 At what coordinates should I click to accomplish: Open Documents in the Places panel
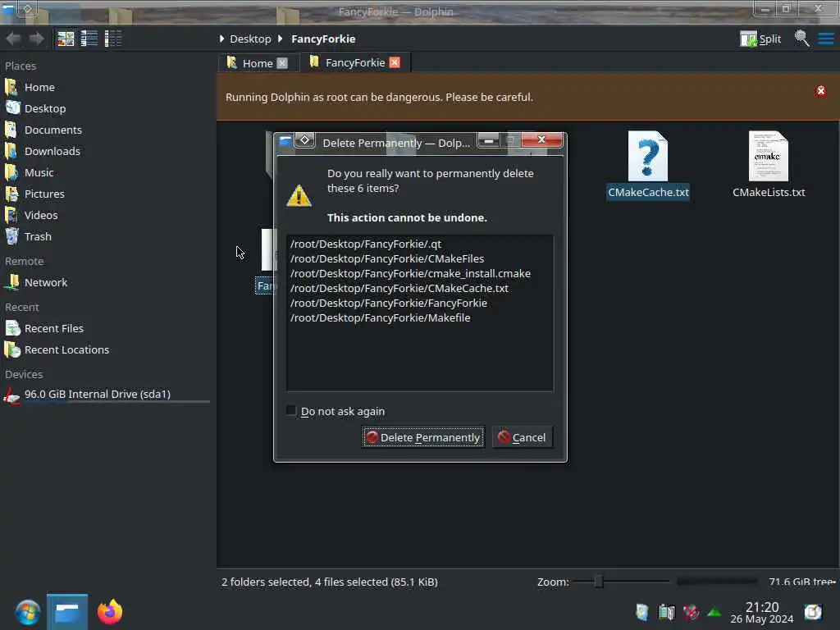coord(53,130)
